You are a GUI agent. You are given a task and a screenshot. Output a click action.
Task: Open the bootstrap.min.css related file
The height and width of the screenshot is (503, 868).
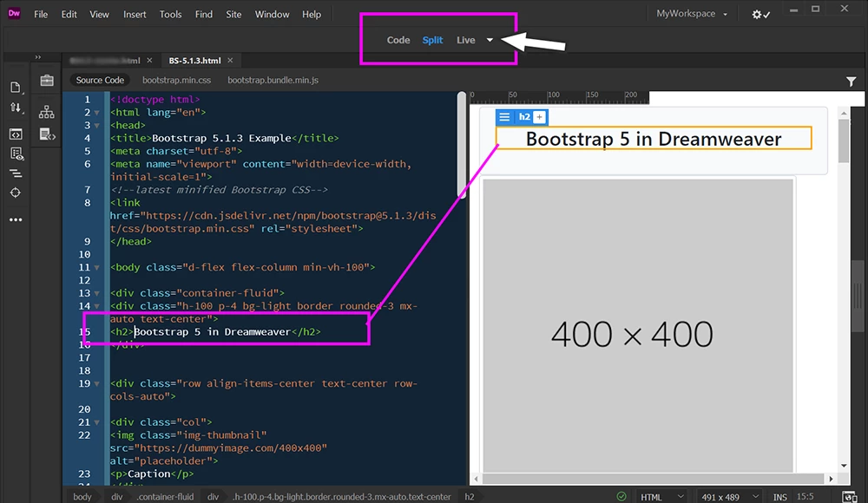[x=176, y=81]
